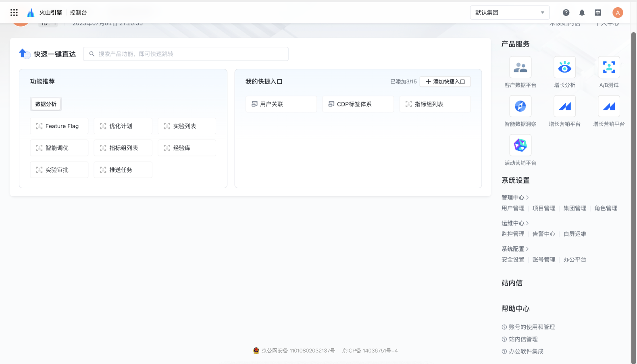The image size is (637, 364).
Task: Open the app grid launcher icon
Action: [x=14, y=12]
